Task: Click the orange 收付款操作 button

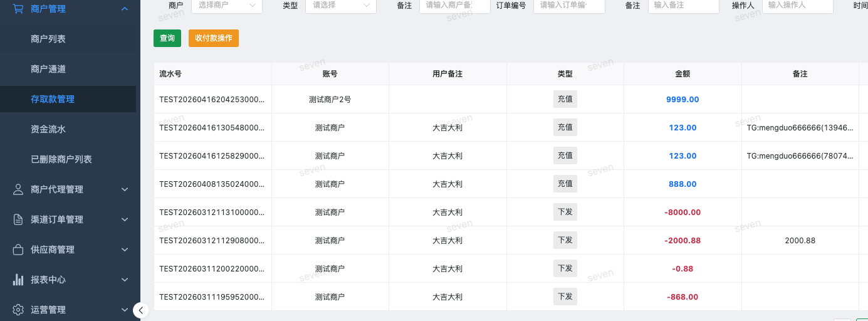Action: tap(214, 38)
